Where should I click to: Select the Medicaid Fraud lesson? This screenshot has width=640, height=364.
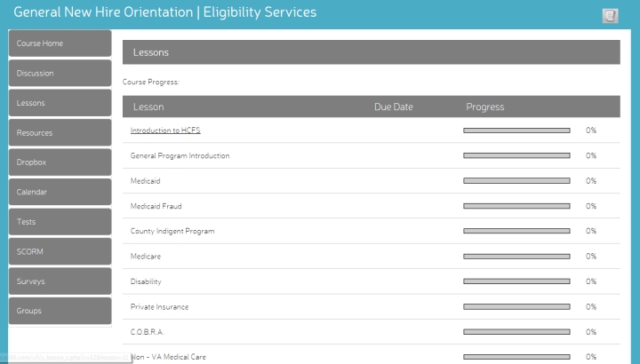pyautogui.click(x=159, y=206)
